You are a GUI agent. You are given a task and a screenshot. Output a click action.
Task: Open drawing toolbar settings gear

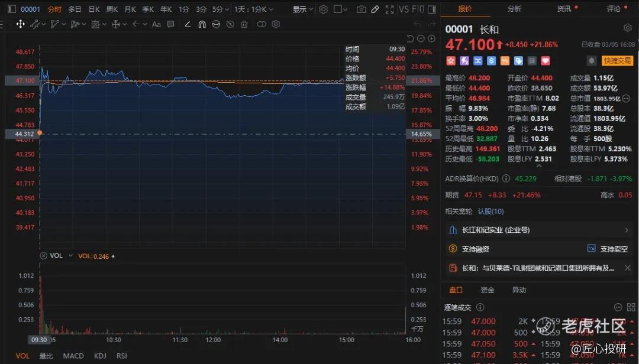[x=276, y=24]
